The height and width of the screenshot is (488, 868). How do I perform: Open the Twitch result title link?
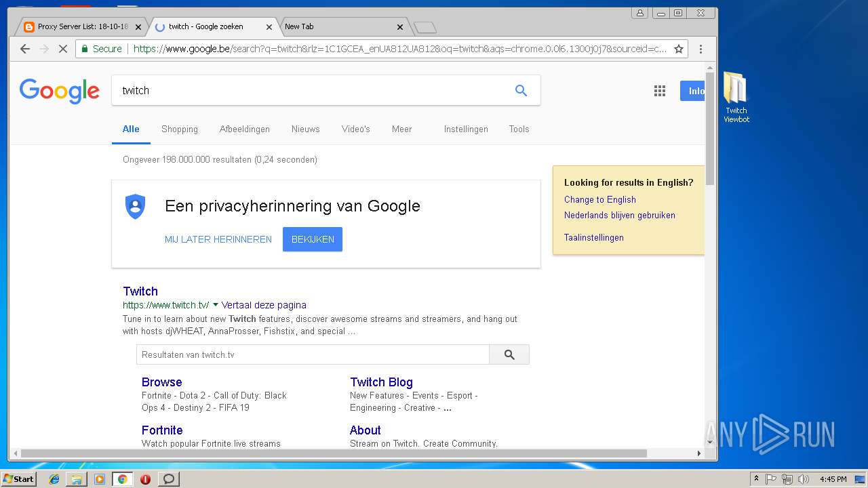coord(140,291)
